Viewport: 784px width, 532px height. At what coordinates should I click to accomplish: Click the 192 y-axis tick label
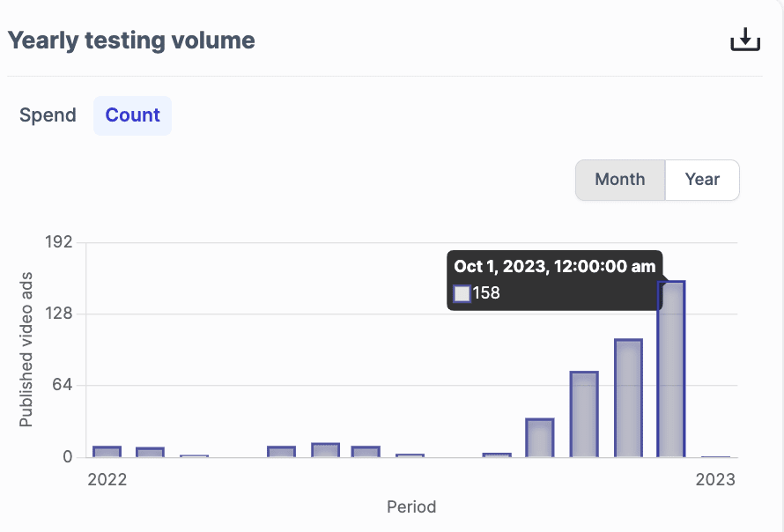coord(57,242)
